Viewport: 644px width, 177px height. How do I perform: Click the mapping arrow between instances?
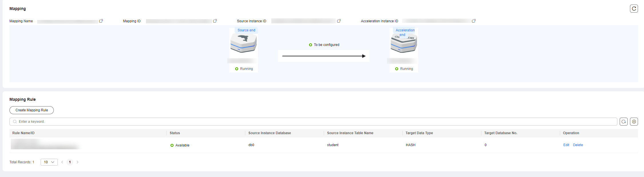tap(323, 56)
